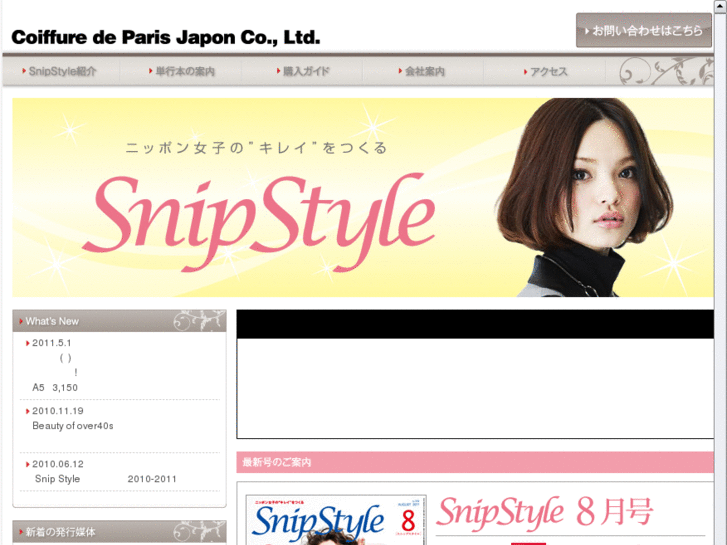Click the What's New panel header
Image resolution: width=727 pixels, height=545 pixels.
[120, 321]
